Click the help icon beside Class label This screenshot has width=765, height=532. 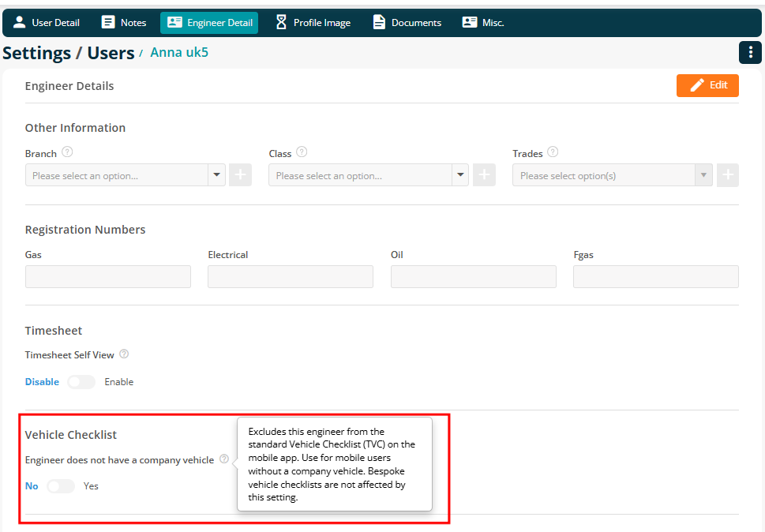click(x=302, y=152)
